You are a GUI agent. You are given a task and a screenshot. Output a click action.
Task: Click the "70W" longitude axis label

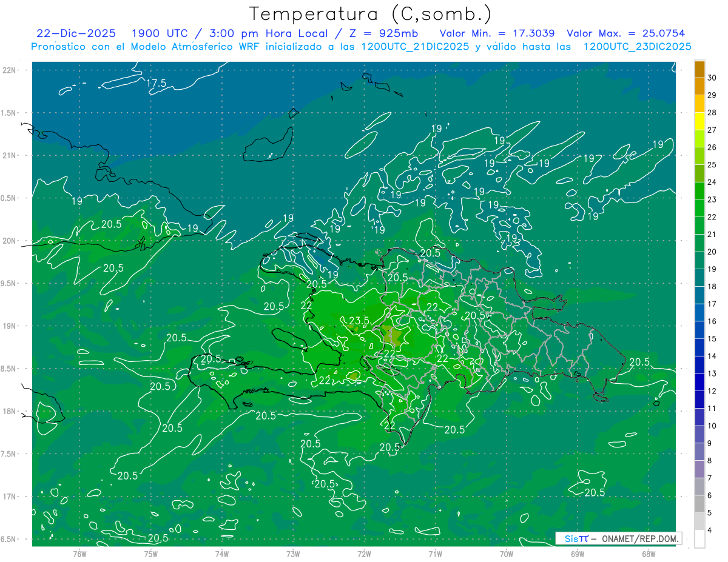[506, 554]
